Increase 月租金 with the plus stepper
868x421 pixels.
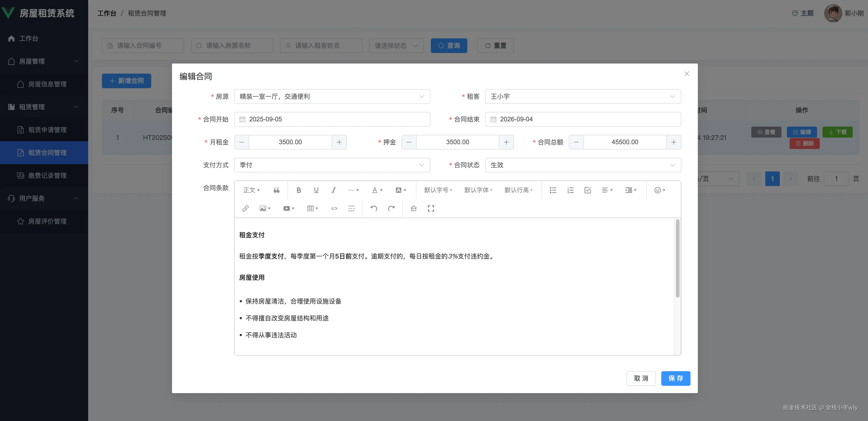click(339, 142)
